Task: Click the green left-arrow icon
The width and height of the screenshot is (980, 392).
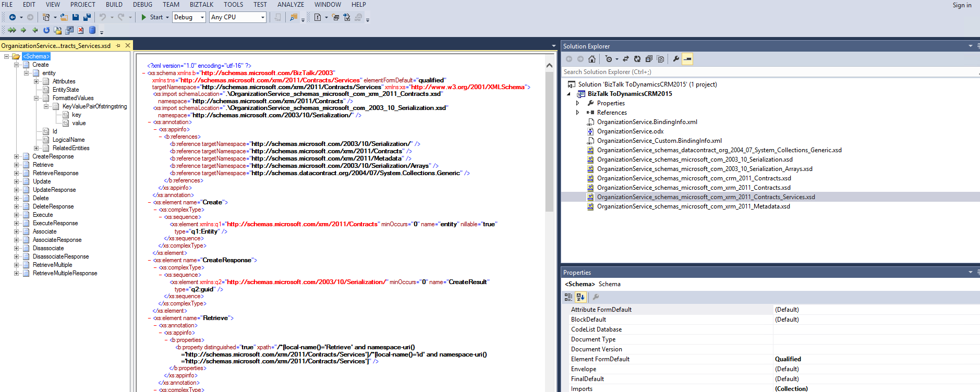Action: click(x=35, y=30)
